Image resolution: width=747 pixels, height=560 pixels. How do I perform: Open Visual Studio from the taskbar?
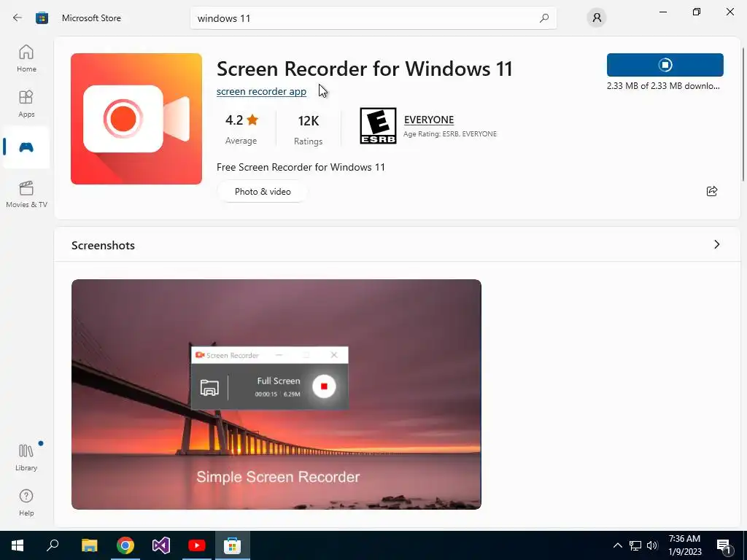click(x=161, y=545)
